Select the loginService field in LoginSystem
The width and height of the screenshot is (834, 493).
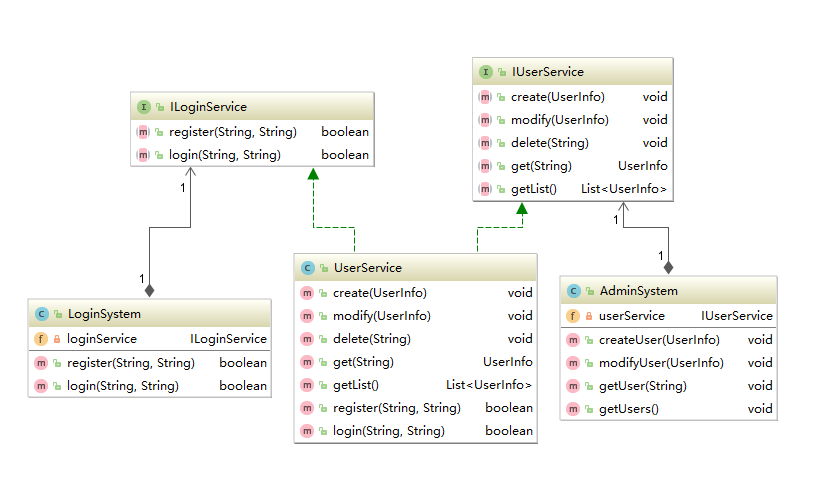coord(149,339)
